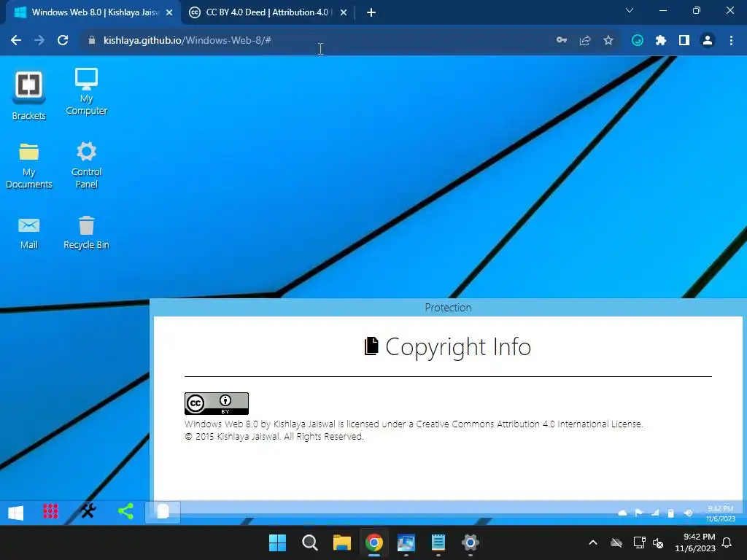
Task: Close the Windows Web 8.0 tab
Action: [x=169, y=13]
